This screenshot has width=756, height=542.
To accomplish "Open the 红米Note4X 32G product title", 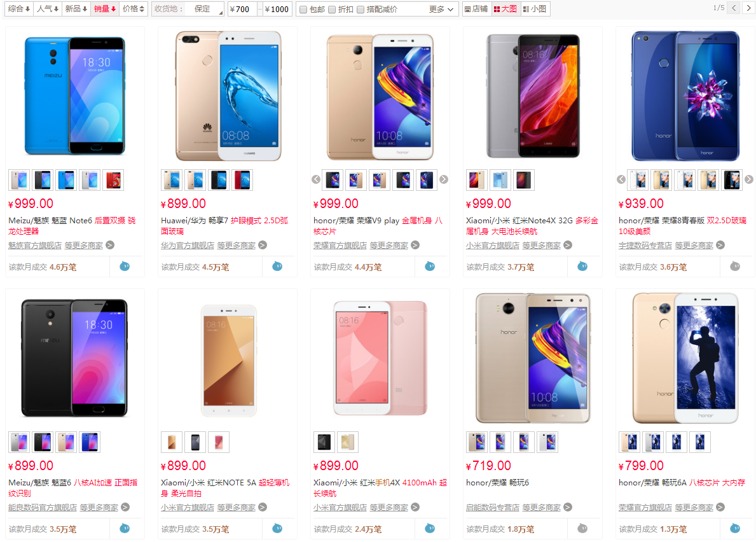I will point(532,226).
